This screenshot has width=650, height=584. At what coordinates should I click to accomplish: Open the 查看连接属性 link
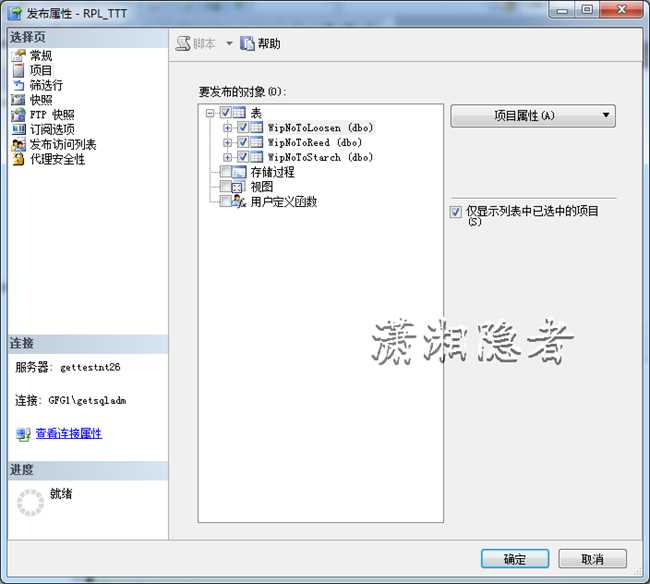point(69,434)
